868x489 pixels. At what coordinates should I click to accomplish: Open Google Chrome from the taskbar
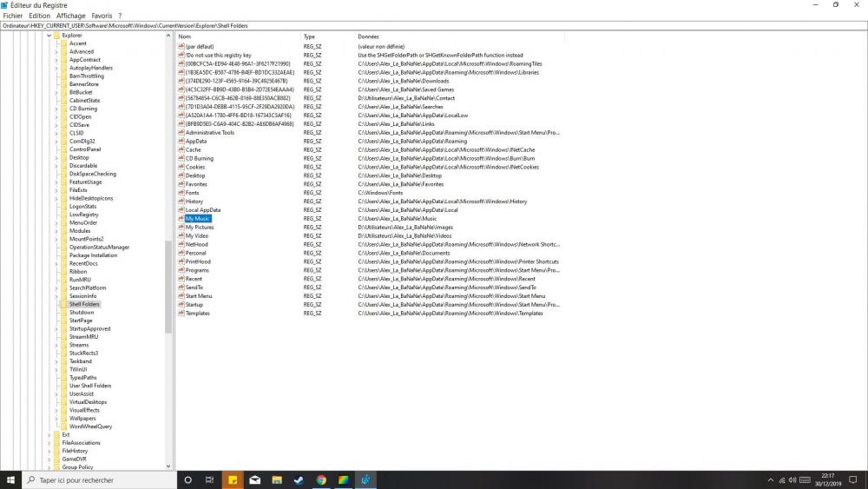321,480
